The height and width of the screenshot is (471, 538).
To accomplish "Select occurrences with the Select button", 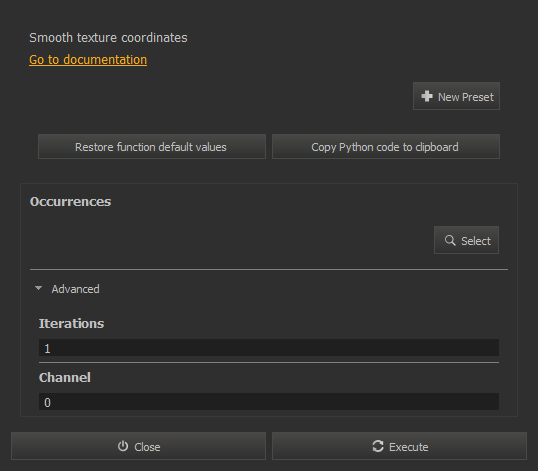I will (x=466, y=240).
